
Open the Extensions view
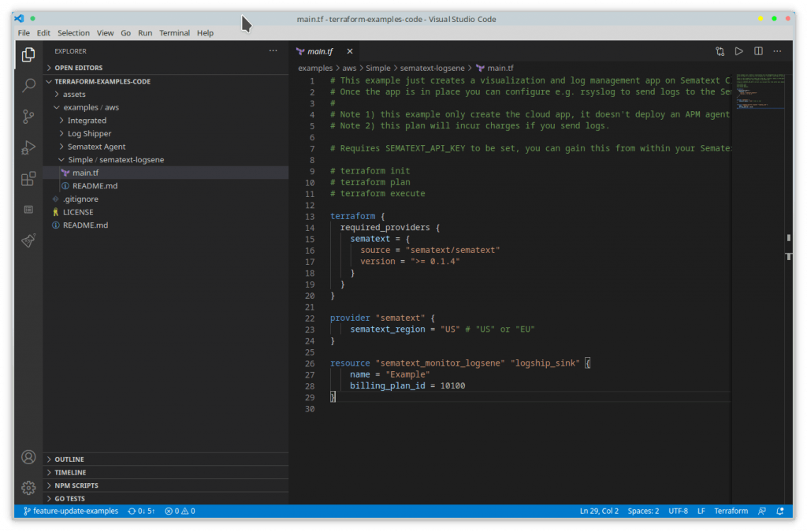click(28, 179)
